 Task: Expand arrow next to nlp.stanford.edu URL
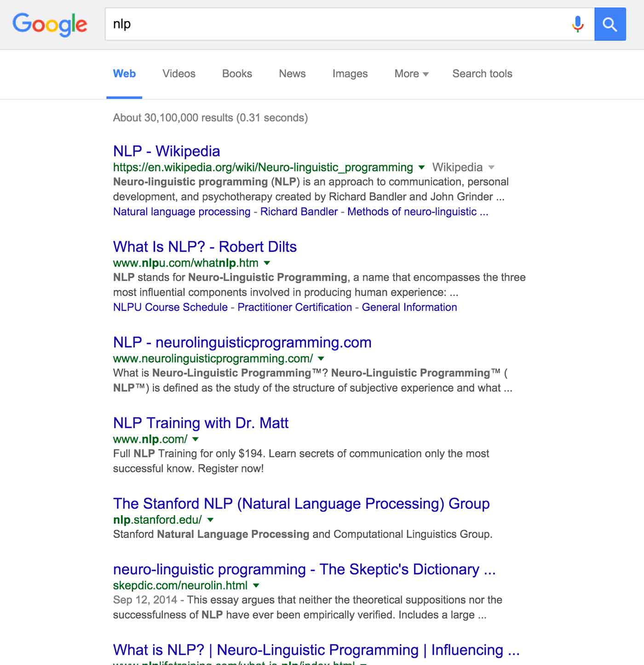click(210, 520)
